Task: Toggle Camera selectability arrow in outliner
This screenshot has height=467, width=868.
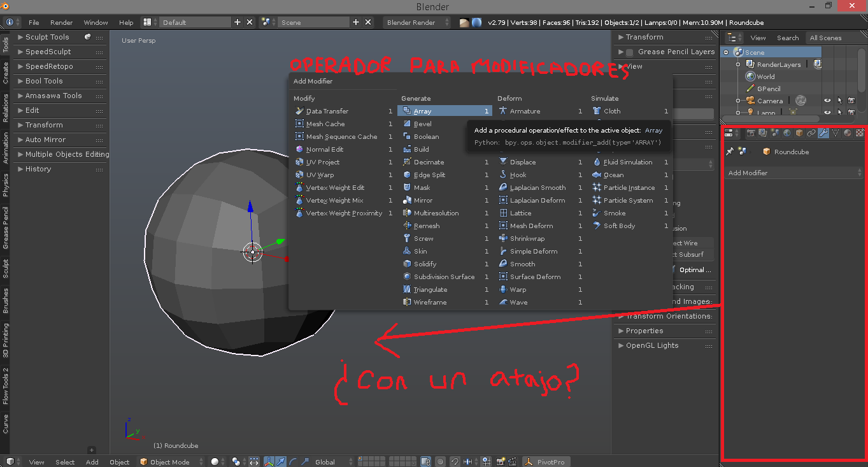Action: 839,101
